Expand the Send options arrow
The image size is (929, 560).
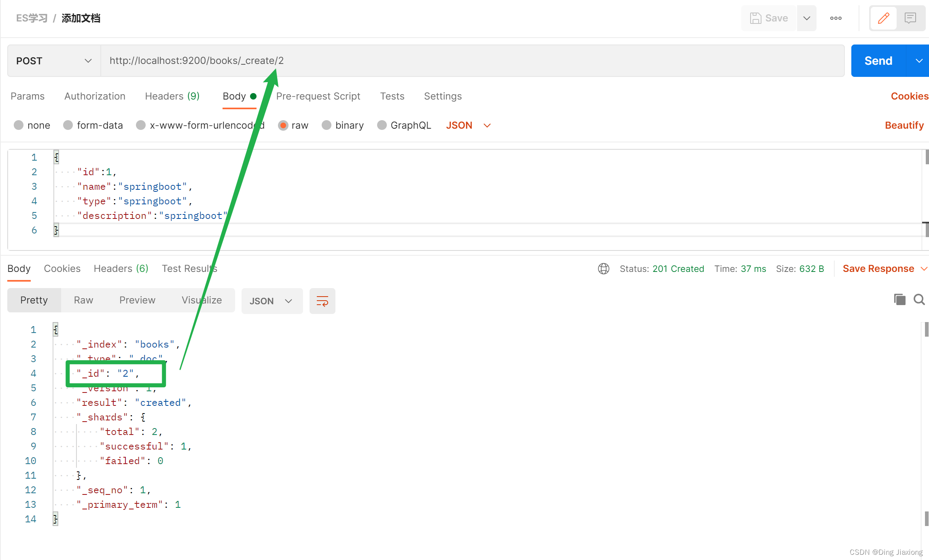(919, 61)
